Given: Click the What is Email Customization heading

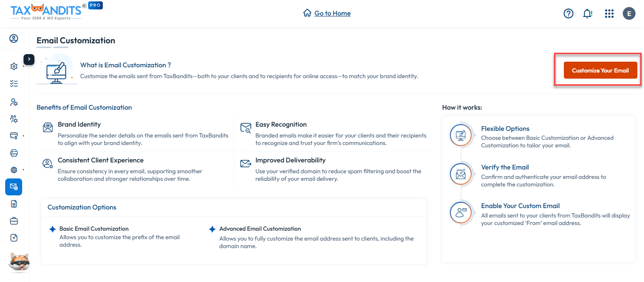Looking at the screenshot, I should (125, 65).
